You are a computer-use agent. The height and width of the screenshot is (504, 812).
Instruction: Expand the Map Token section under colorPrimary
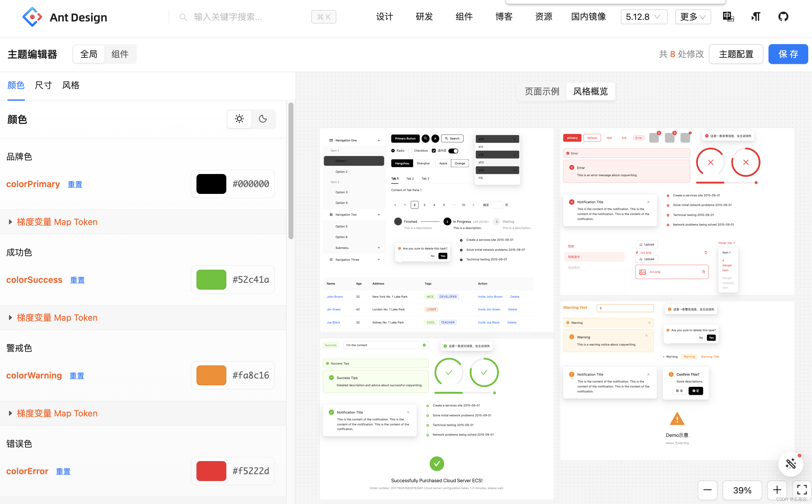(x=57, y=222)
